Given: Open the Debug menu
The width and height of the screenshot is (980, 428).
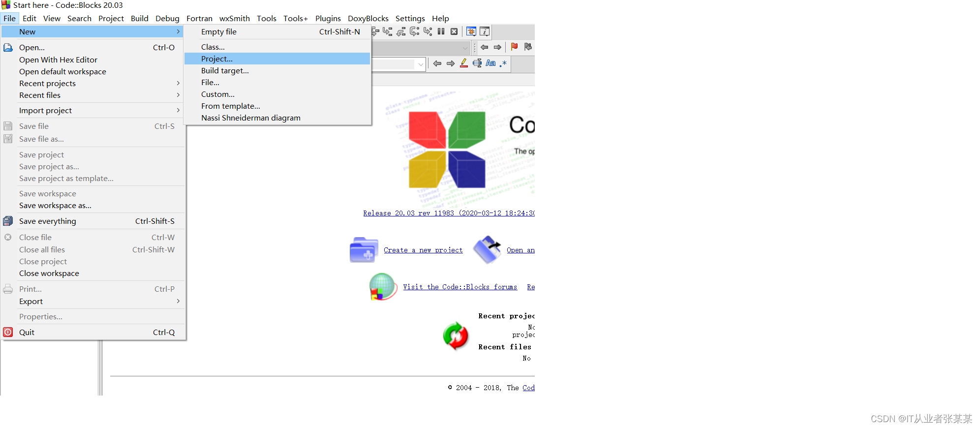Looking at the screenshot, I should pos(167,18).
